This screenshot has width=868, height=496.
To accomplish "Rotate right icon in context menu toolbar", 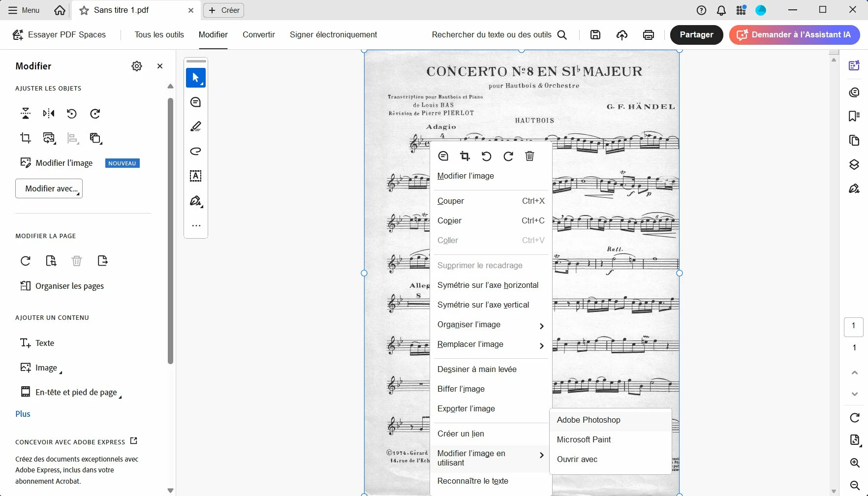I will [x=508, y=156].
